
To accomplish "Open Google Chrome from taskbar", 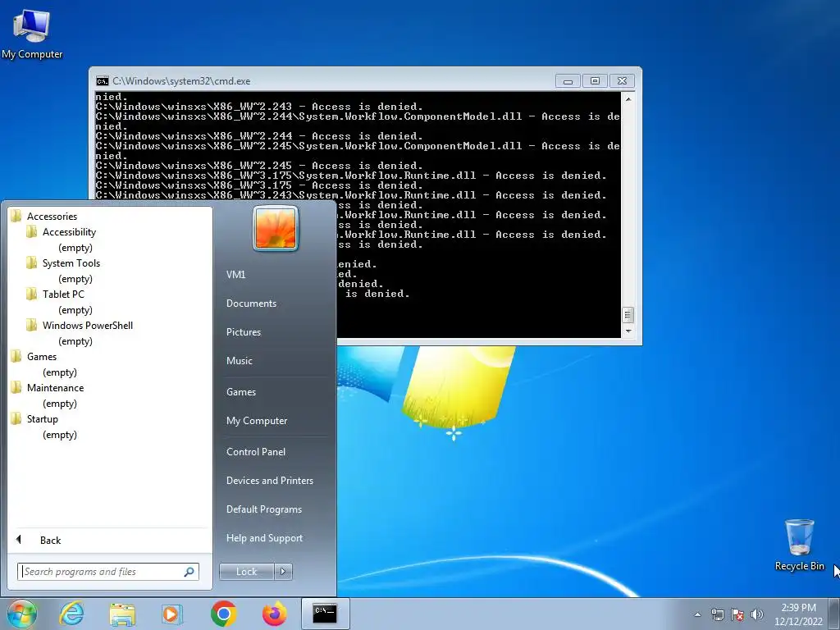I will pos(223,614).
